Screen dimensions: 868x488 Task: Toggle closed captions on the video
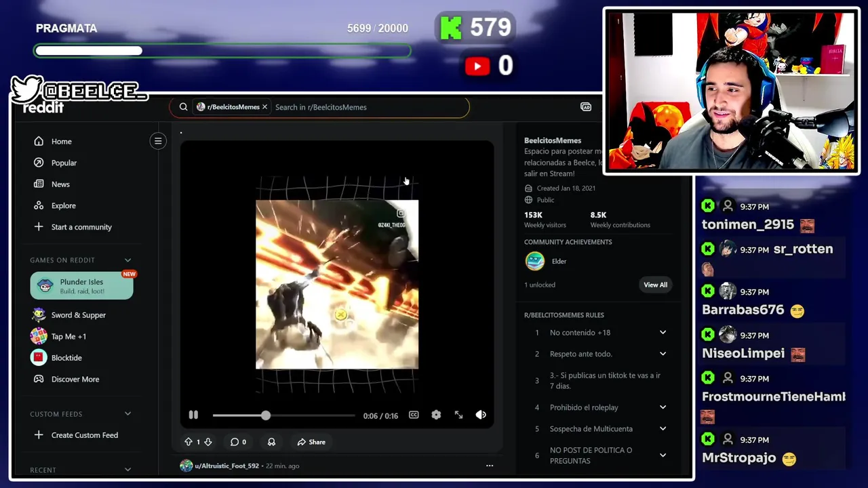pos(414,415)
